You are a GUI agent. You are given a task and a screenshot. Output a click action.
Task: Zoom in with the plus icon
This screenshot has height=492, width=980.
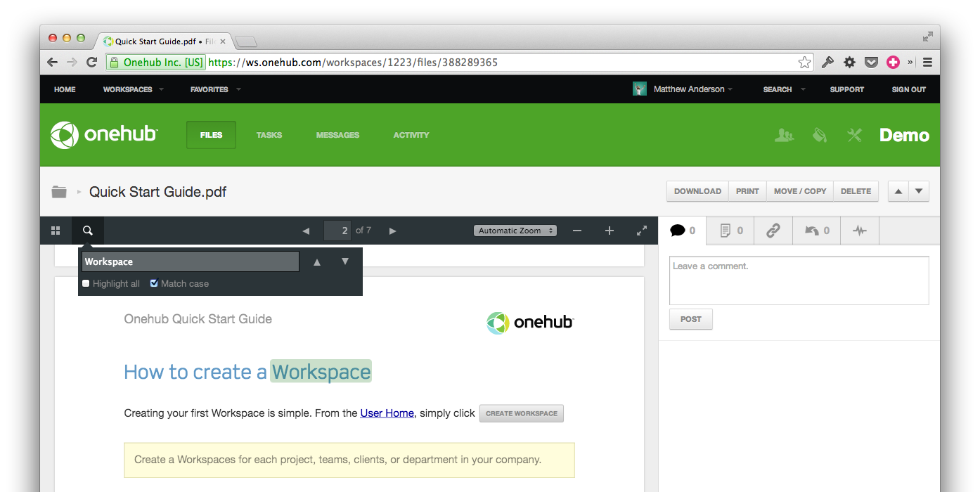pyautogui.click(x=610, y=231)
